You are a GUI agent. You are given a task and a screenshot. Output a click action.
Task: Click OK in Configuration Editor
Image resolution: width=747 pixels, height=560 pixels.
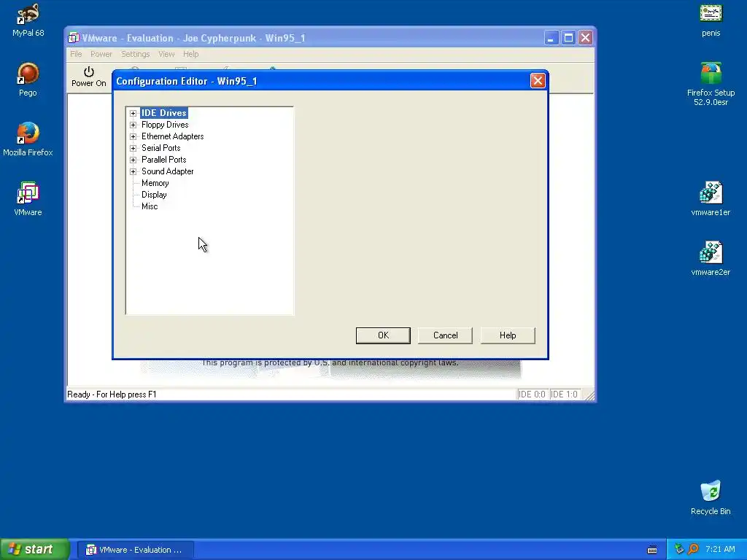pyautogui.click(x=383, y=335)
